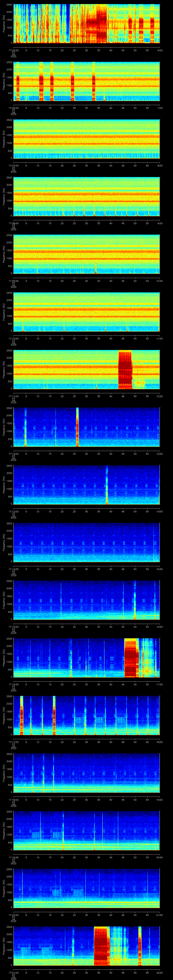Screen dimensions: 173x980
Task: Click the 17:21:00 start time label
Action: [x=13, y=973]
